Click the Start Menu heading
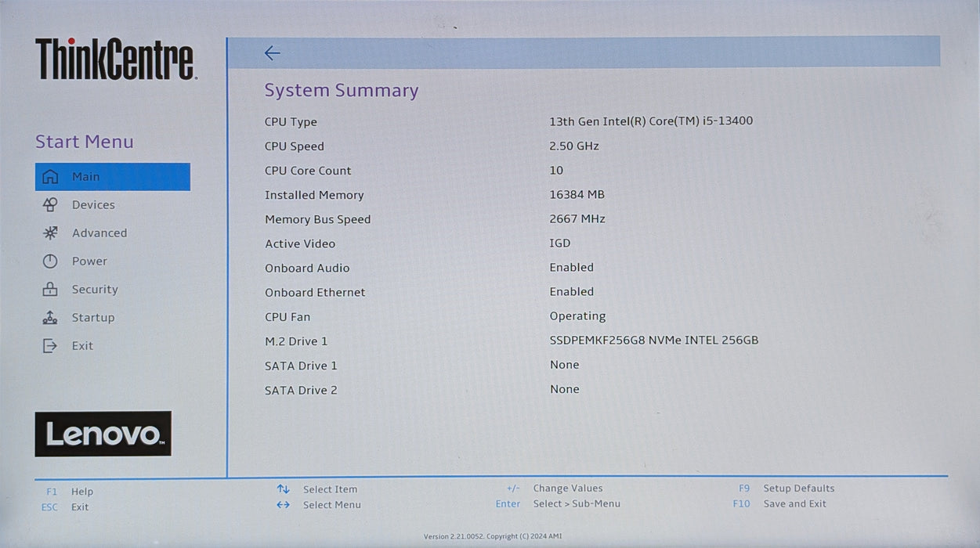The height and width of the screenshot is (548, 980). [85, 142]
